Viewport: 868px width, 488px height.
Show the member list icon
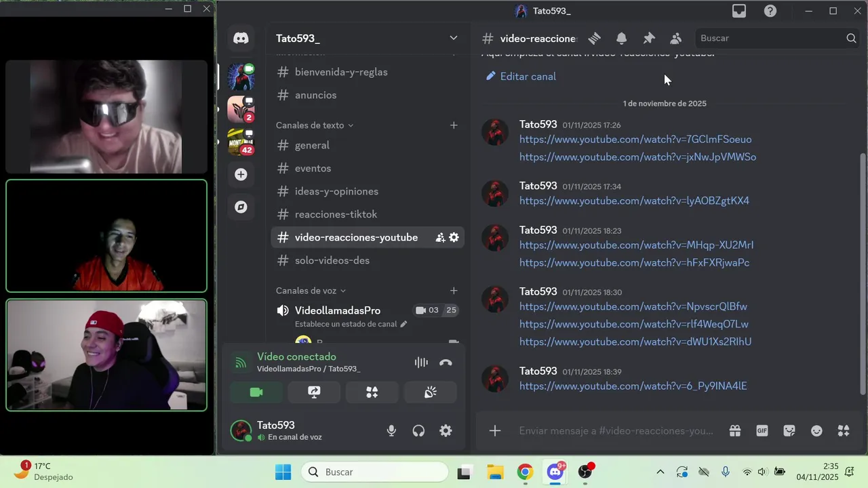[675, 39]
